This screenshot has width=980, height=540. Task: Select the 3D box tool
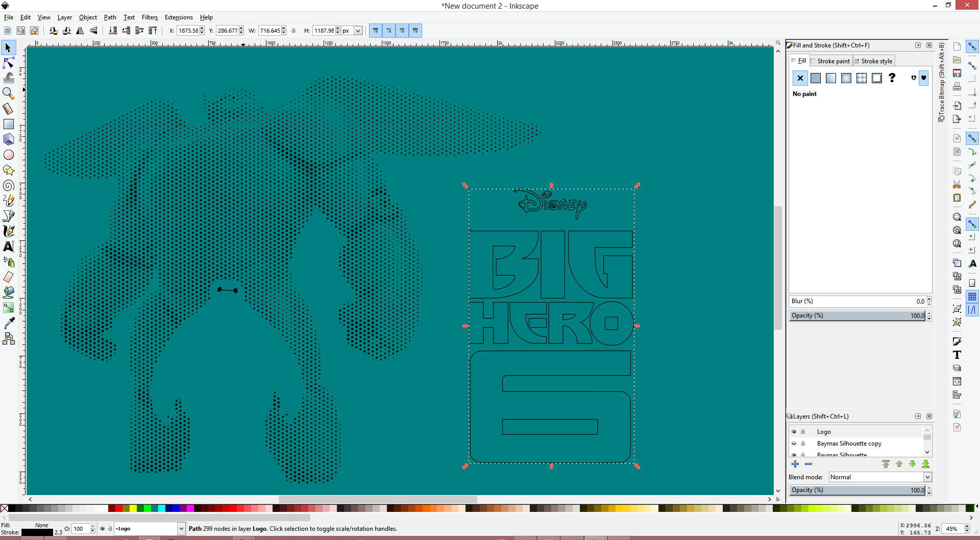[8, 139]
